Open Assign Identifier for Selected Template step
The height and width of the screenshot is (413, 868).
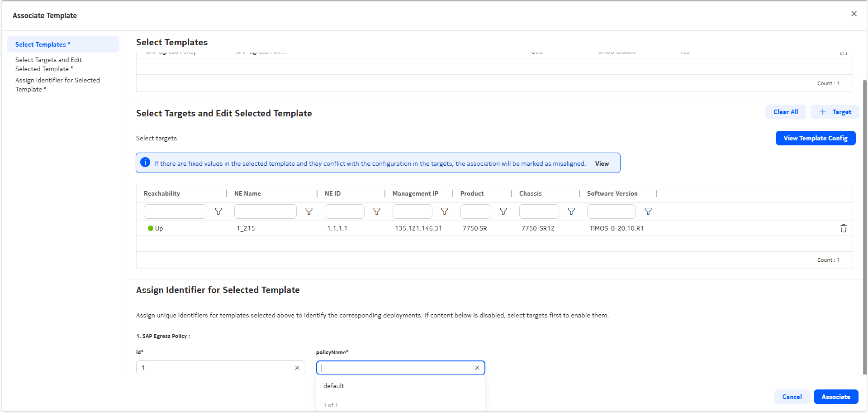pyautogui.click(x=57, y=85)
